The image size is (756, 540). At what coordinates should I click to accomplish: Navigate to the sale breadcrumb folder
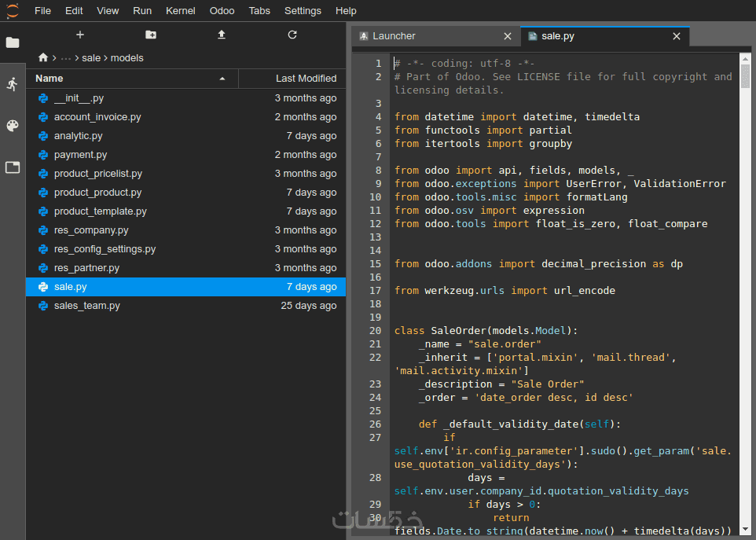[91, 57]
